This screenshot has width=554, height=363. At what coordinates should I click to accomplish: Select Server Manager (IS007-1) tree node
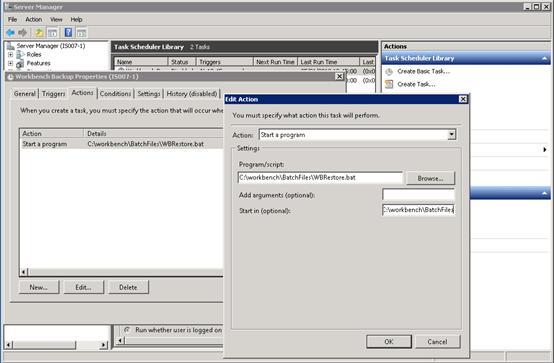51,46
